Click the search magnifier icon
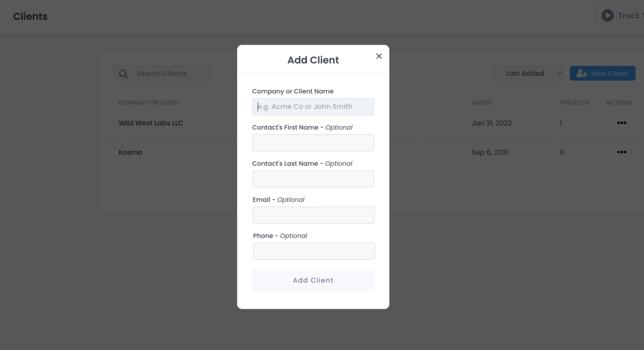644x350 pixels. tap(123, 73)
